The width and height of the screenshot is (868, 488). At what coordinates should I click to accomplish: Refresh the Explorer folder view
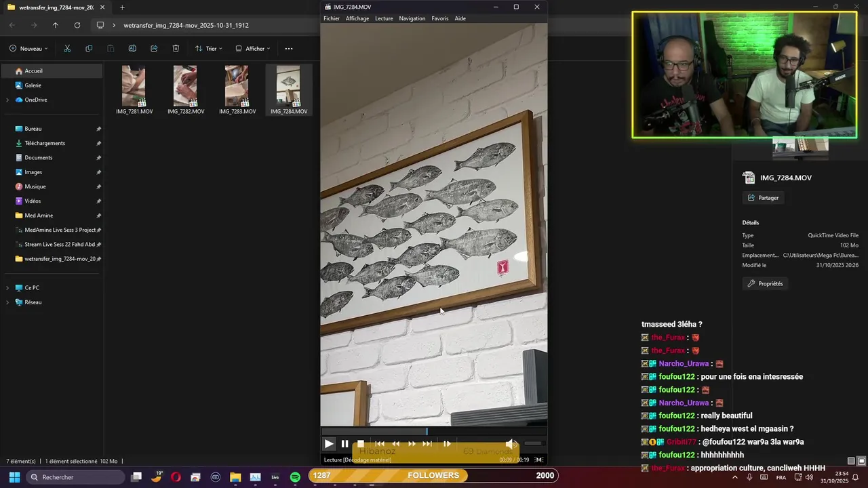[x=77, y=25]
